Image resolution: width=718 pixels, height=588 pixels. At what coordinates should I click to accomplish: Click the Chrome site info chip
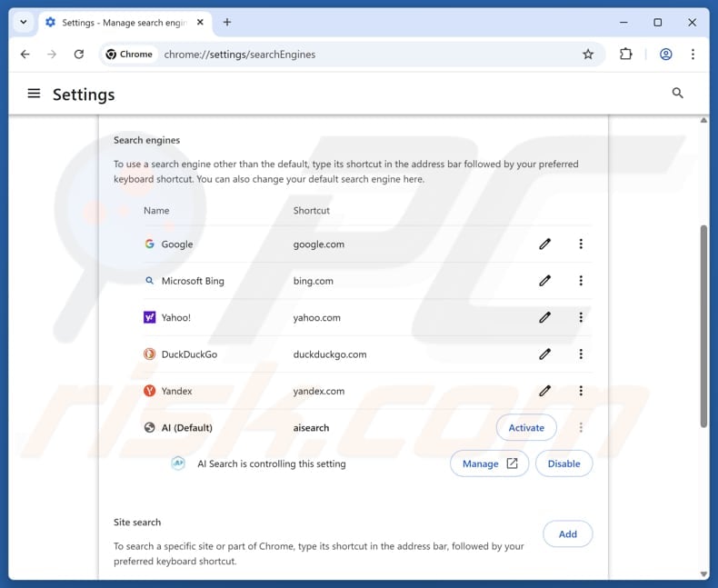pos(130,55)
